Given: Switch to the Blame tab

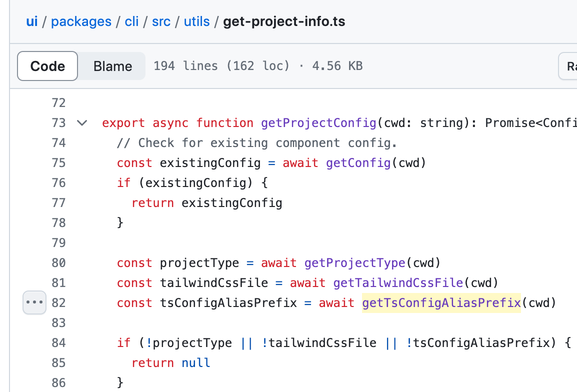Looking at the screenshot, I should pyautogui.click(x=112, y=65).
